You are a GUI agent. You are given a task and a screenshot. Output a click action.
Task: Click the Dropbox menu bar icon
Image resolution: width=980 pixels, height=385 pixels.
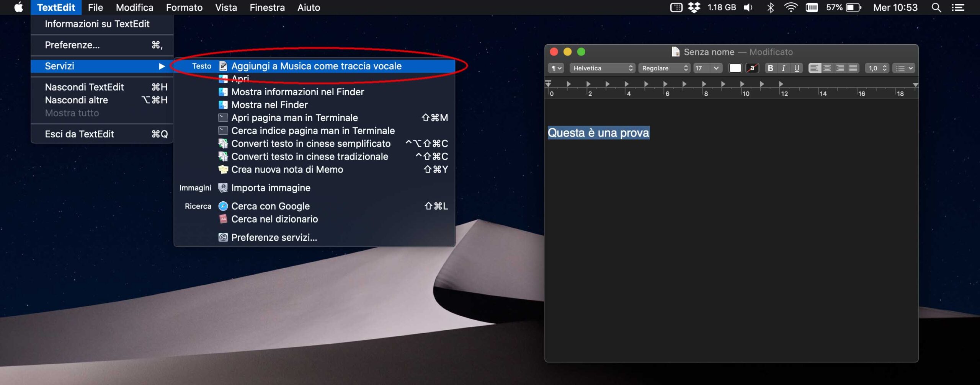[694, 7]
